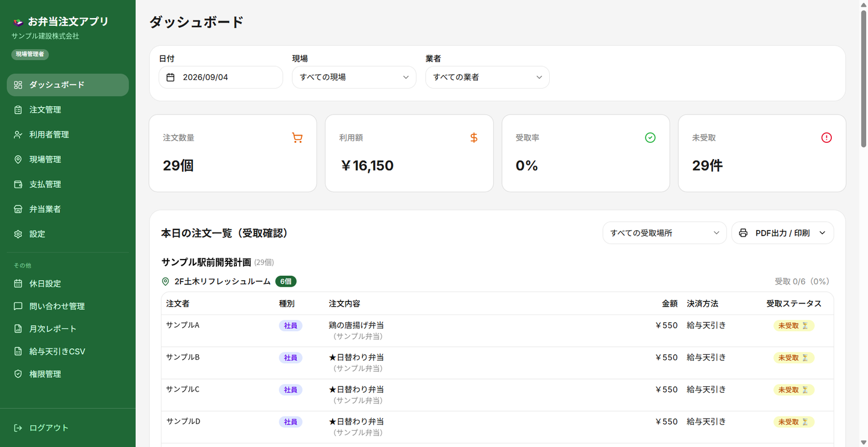This screenshot has width=868, height=447.
Task: Open 権限管理 page
Action: tap(68, 374)
